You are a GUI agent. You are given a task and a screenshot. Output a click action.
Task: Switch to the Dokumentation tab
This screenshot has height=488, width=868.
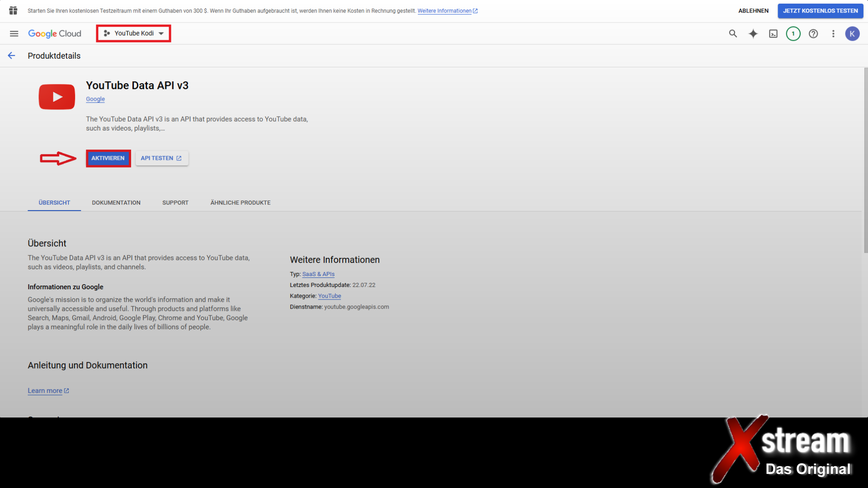pyautogui.click(x=116, y=202)
